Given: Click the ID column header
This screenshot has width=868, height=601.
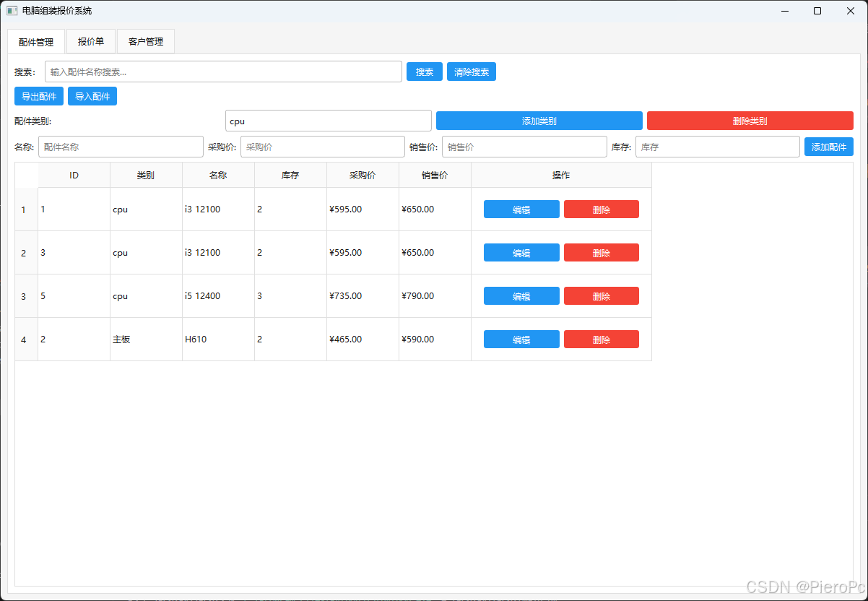Looking at the screenshot, I should pos(74,176).
